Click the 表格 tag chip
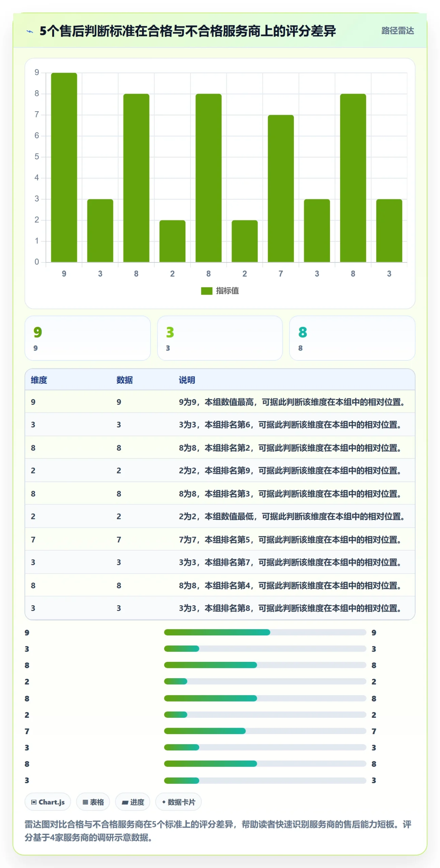Viewport: 440px width, 868px height. [93, 802]
